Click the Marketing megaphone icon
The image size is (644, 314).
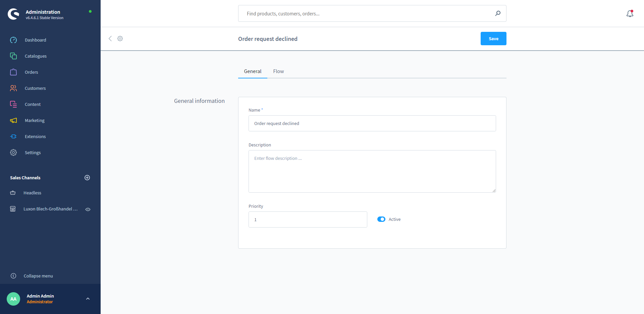pos(13,120)
